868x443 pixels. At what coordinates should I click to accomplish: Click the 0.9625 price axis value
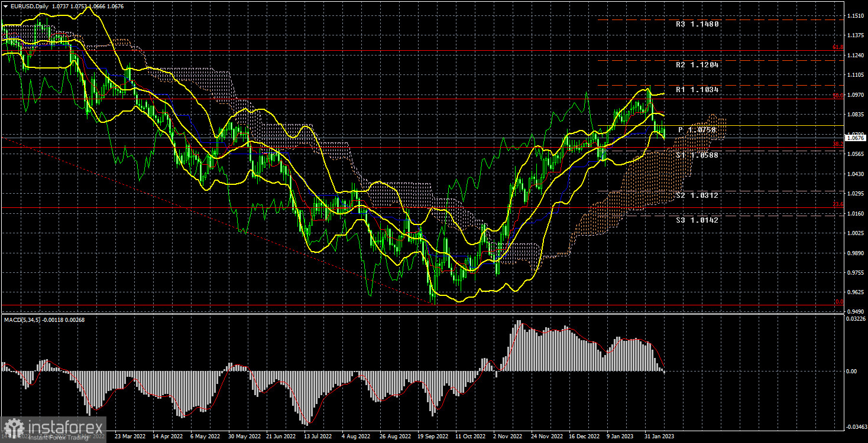point(855,293)
